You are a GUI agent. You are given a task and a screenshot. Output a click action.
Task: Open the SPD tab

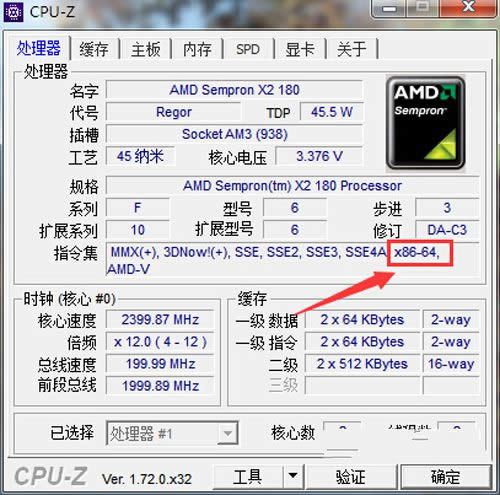pos(248,49)
